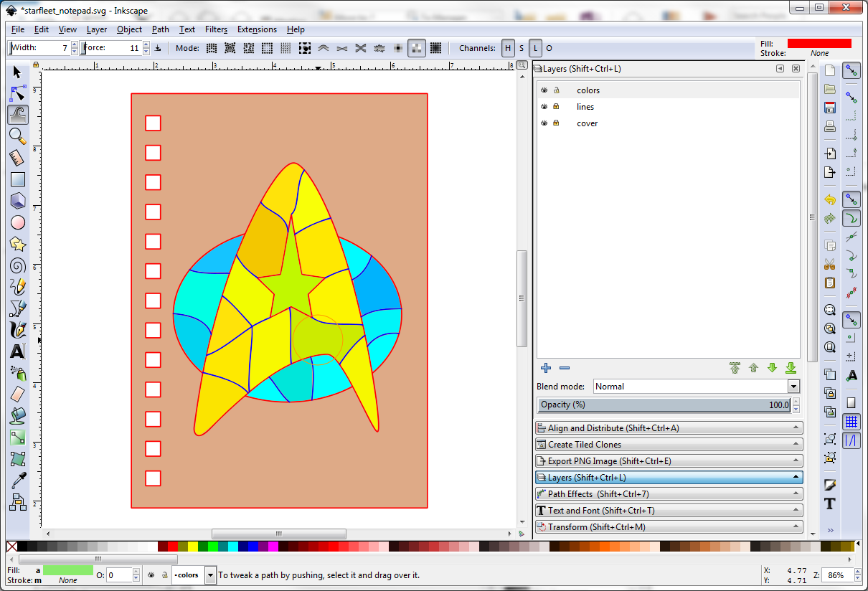This screenshot has height=591, width=868.
Task: Expand Transform panel
Action: coord(669,527)
